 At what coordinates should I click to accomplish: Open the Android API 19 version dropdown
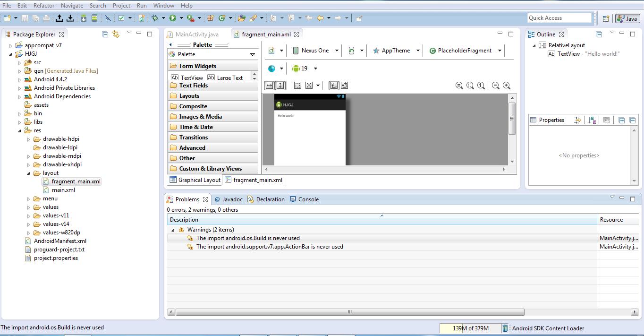click(305, 69)
